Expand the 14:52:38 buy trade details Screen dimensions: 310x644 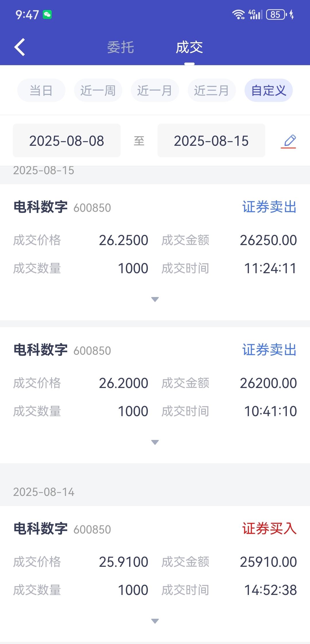point(155,621)
